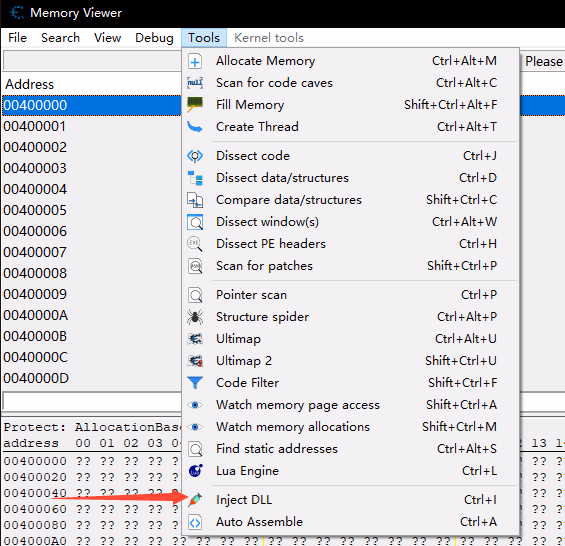
Task: Select hex row 00400020 in dump
Action: 35,477
